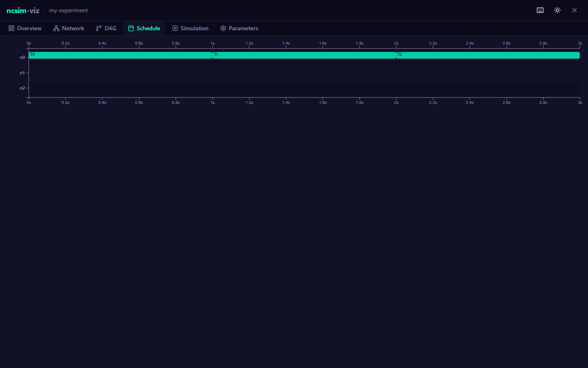Toggle the light/dark theme sun icon

coord(557,10)
